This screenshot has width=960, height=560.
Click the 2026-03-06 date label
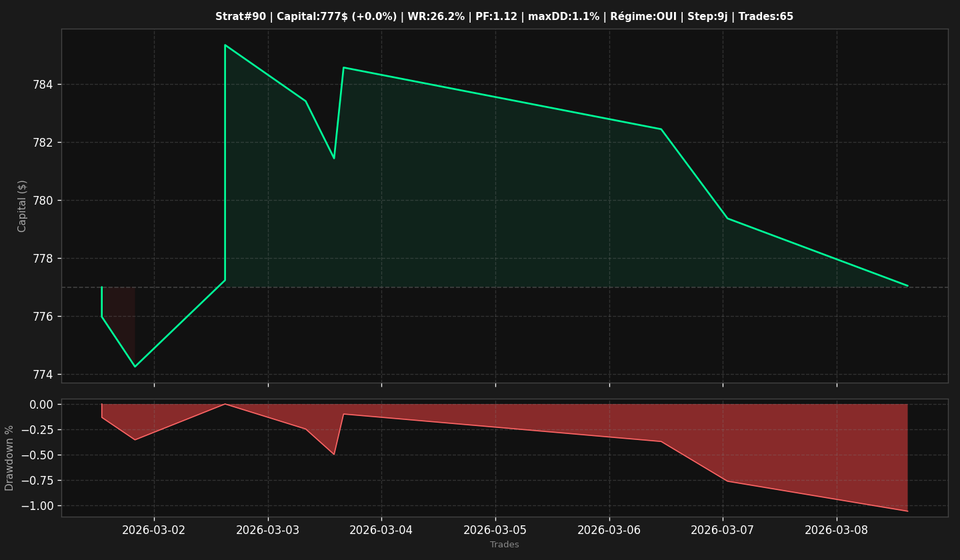tap(609, 530)
